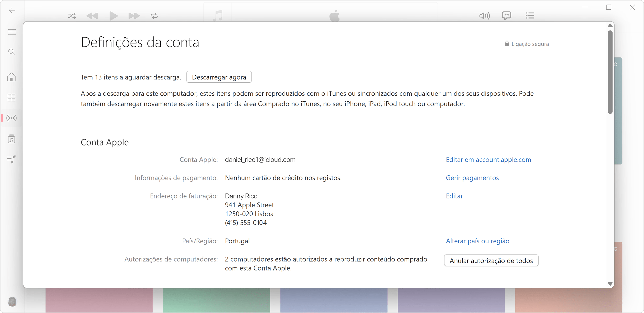Click the dialog scrollbar thumb
Image resolution: width=644 pixels, height=313 pixels.
[x=610, y=72]
